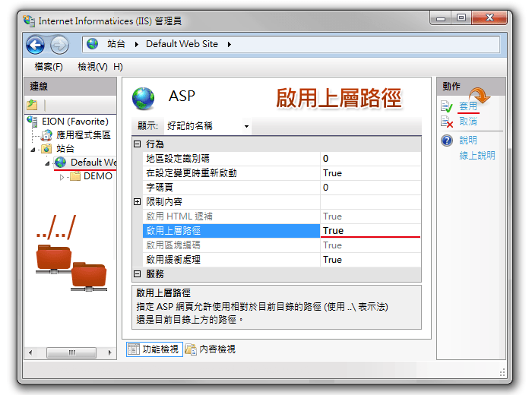Viewport: 532px width, 395px height.
Task: Apply changes via 套用 link
Action: tap(468, 106)
